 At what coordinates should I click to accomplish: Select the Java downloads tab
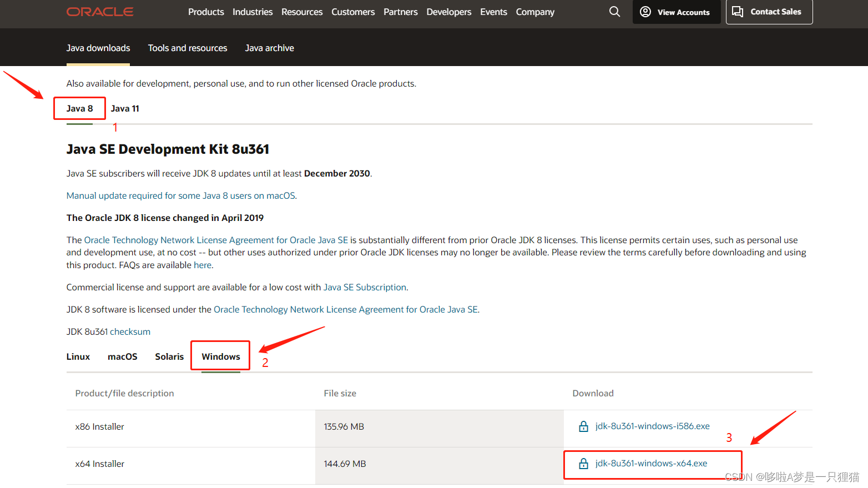point(98,48)
